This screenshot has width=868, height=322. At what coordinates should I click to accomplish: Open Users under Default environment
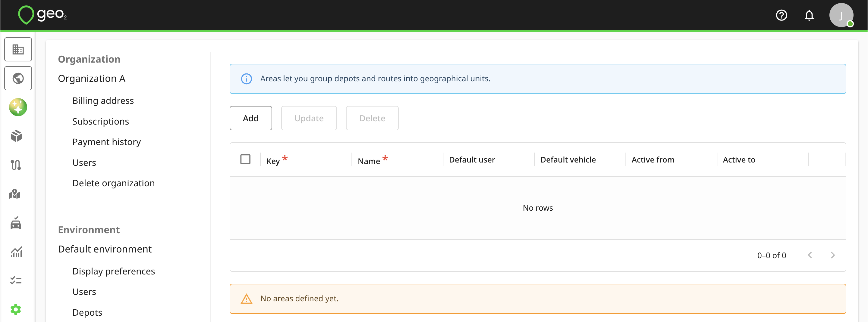tap(84, 292)
